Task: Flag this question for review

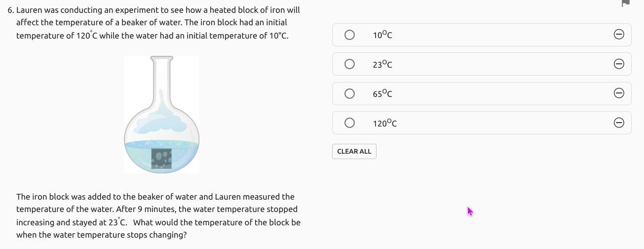Action: [625, 3]
